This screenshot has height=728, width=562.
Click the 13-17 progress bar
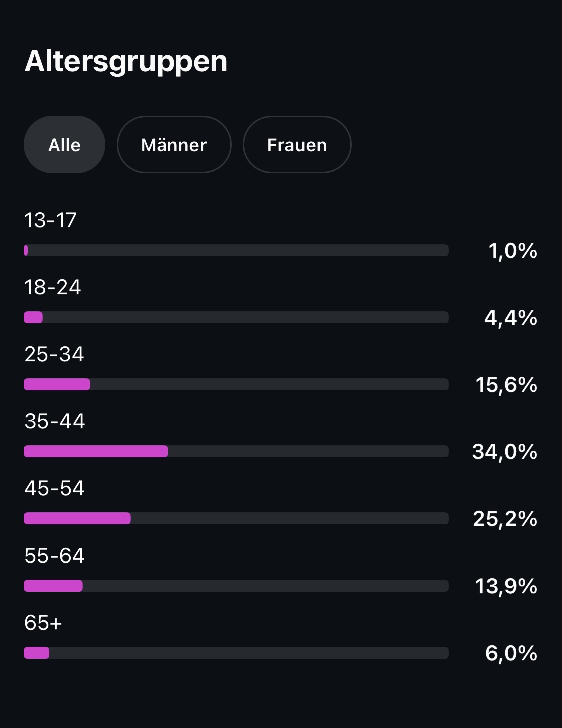point(236,250)
